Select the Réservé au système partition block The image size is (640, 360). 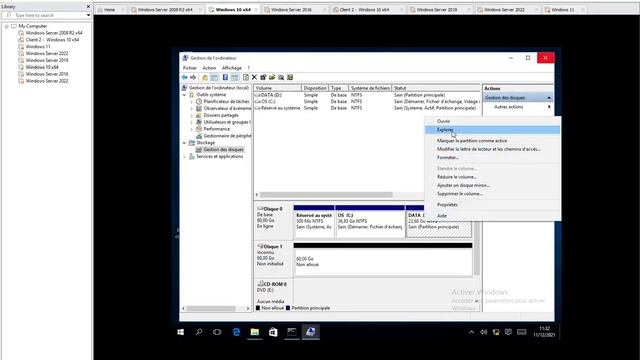pos(313,222)
